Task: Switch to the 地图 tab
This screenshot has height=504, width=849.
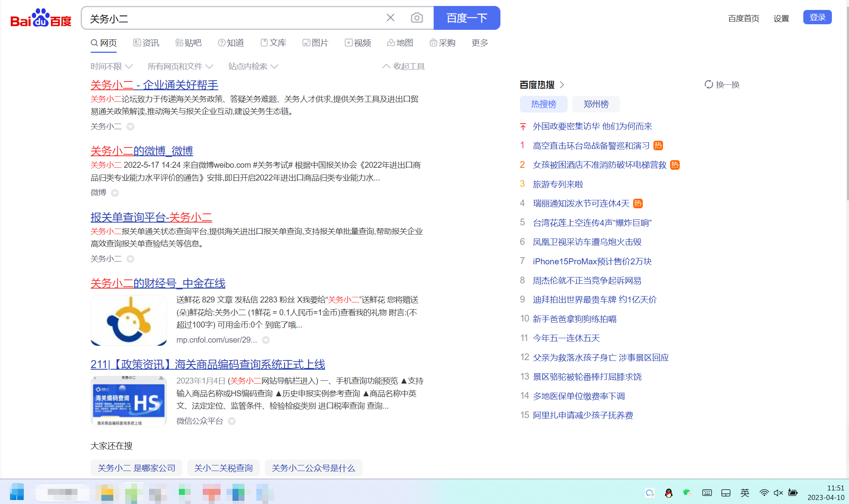Action: [400, 43]
